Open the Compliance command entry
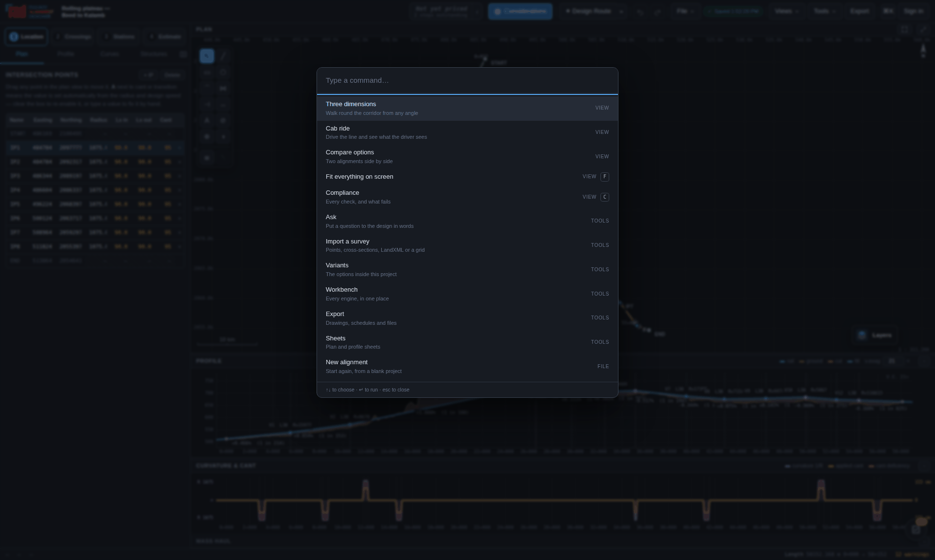This screenshot has height=560, width=935. [467, 197]
